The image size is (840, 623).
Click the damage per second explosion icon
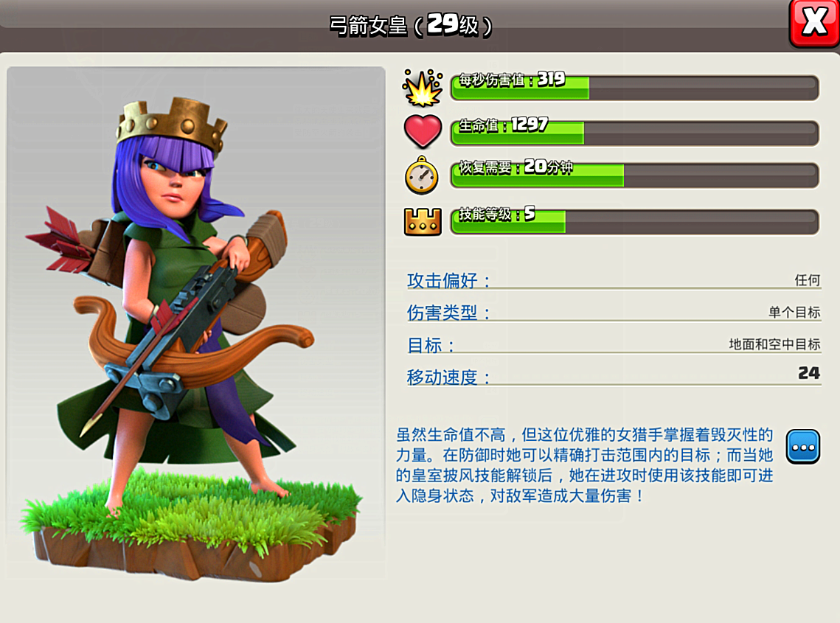tap(423, 88)
